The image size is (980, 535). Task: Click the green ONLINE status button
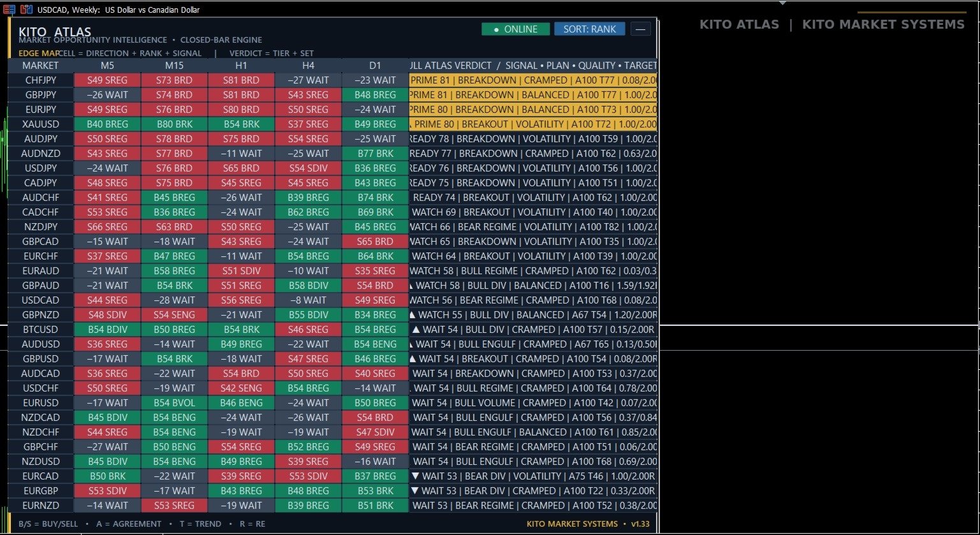(516, 29)
